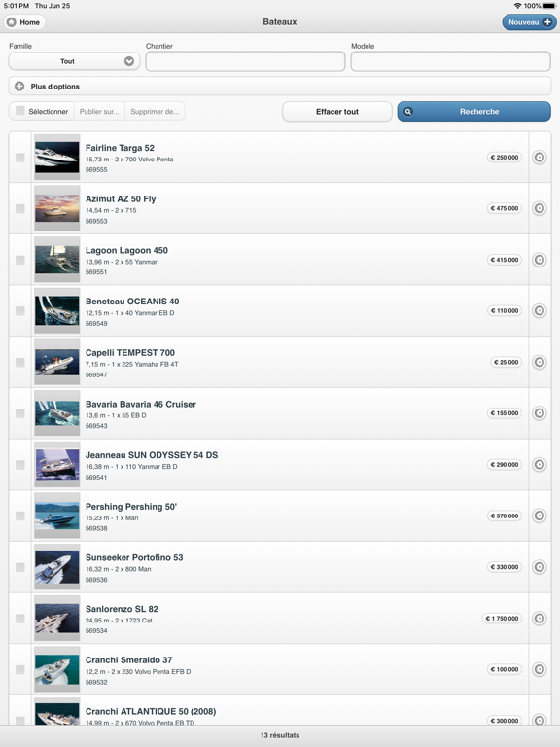Open details icon for Sanlorenzo SL 82

coord(539,618)
